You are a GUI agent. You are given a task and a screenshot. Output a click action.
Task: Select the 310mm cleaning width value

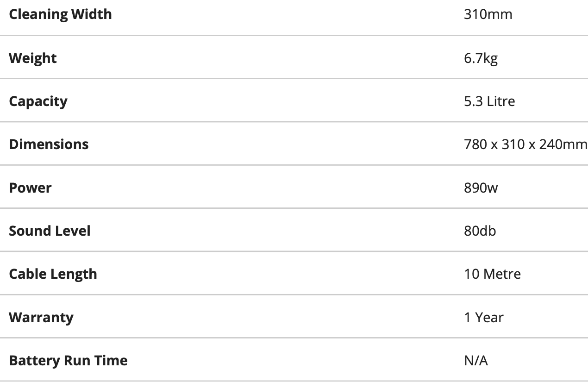(x=488, y=14)
